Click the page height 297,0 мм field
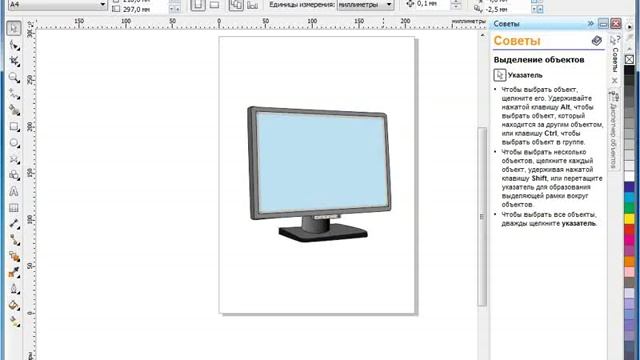The width and height of the screenshot is (640, 360). tap(144, 9)
